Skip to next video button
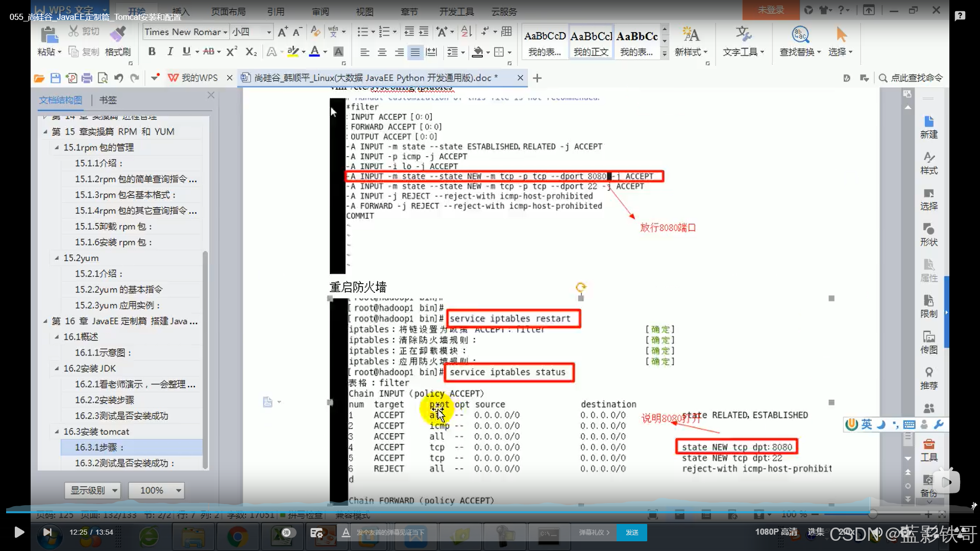This screenshot has height=551, width=980. pos(47,532)
